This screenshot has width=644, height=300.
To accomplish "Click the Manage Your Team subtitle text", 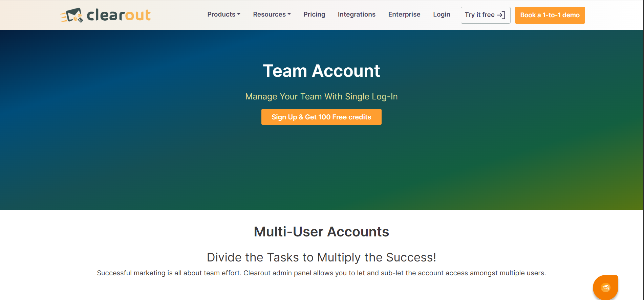I will pyautogui.click(x=321, y=97).
